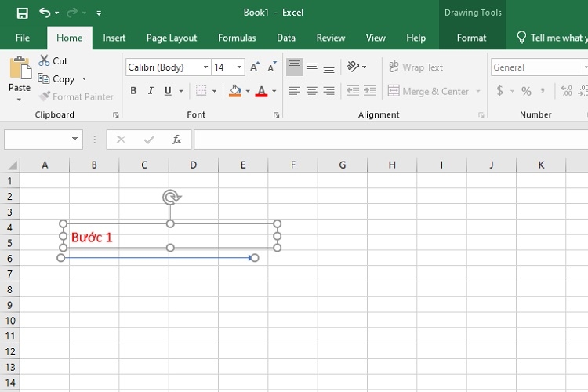588x392 pixels.
Task: Click the Bước 1 text
Action: click(92, 238)
